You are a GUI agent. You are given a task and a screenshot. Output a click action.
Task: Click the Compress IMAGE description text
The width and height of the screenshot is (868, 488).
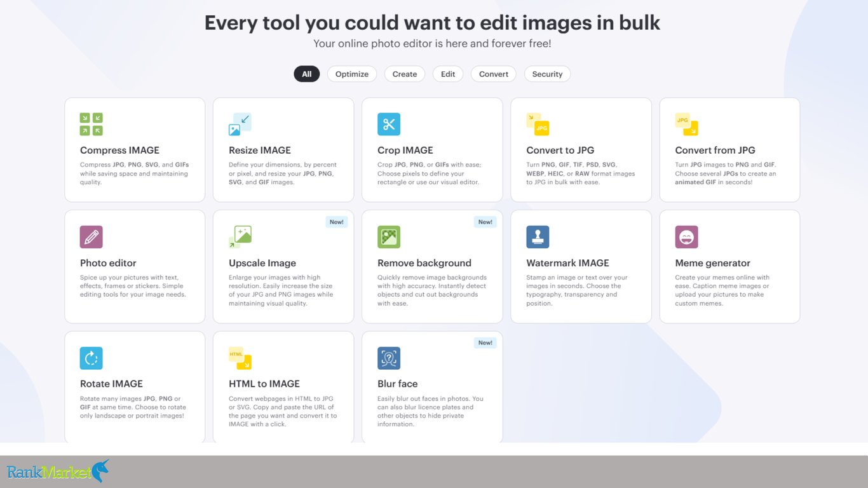(x=134, y=173)
